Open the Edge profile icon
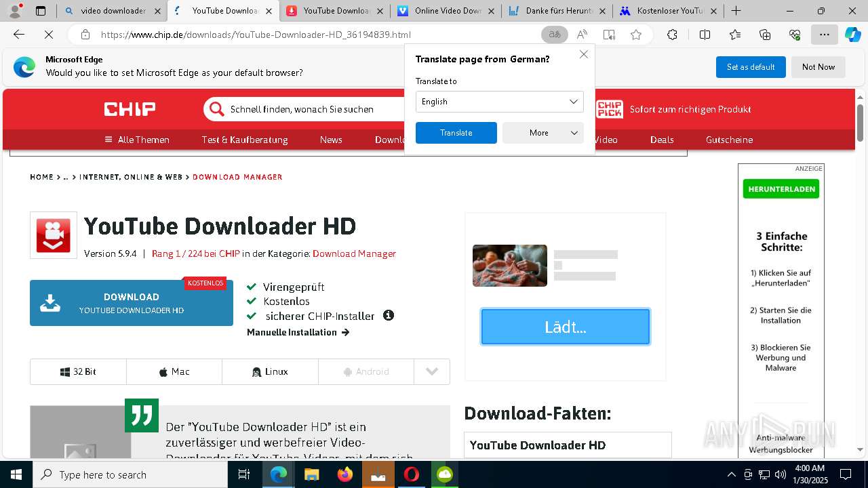This screenshot has height=488, width=868. 15,11
